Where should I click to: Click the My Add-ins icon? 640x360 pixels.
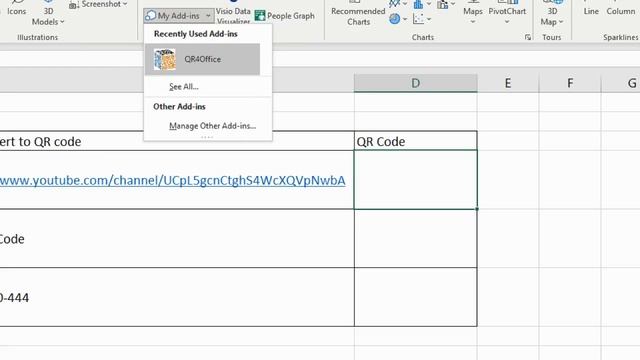pyautogui.click(x=151, y=16)
